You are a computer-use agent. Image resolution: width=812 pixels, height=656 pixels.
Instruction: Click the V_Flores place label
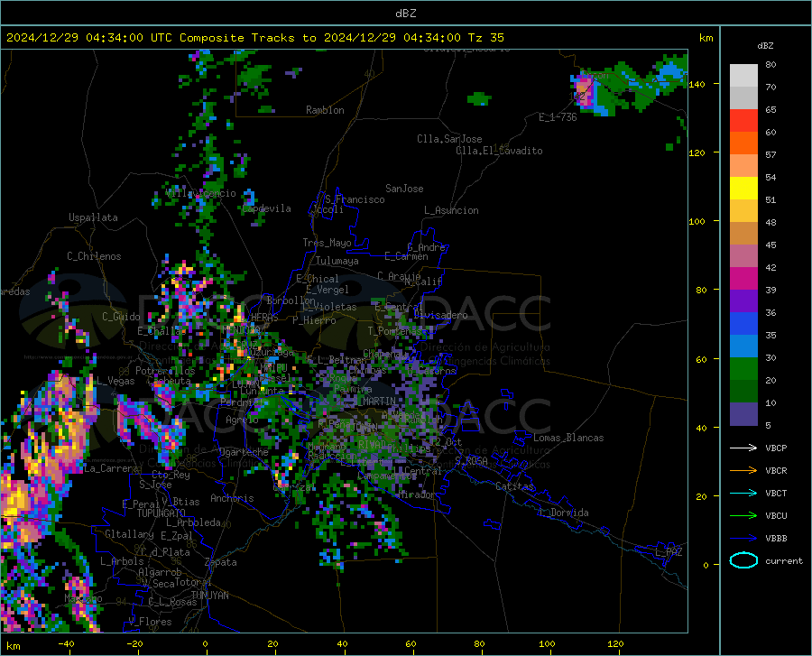[150, 622]
